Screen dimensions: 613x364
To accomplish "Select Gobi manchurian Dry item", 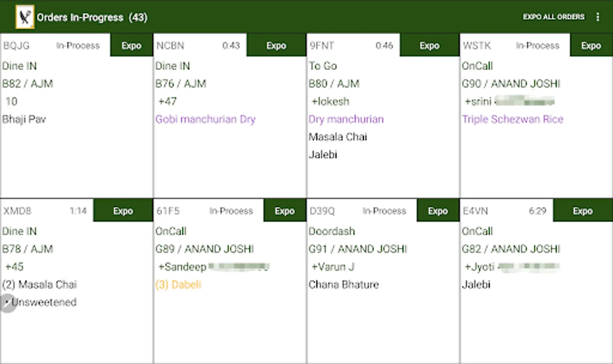I will (x=205, y=119).
